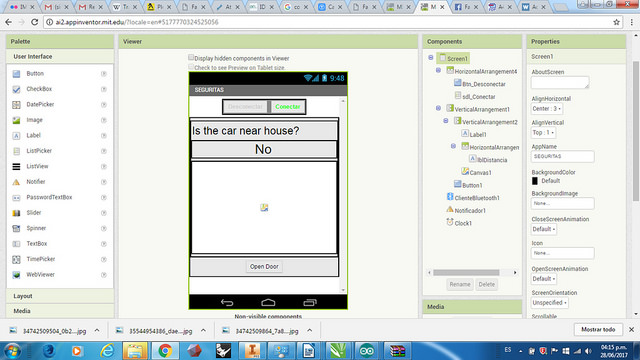Open ScreenOrientation dropdown
Image resolution: width=640 pixels, height=360 pixels.
pyautogui.click(x=550, y=303)
